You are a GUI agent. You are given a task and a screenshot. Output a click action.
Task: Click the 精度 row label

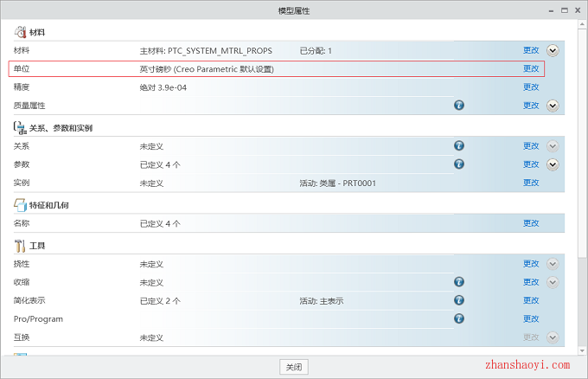(22, 87)
